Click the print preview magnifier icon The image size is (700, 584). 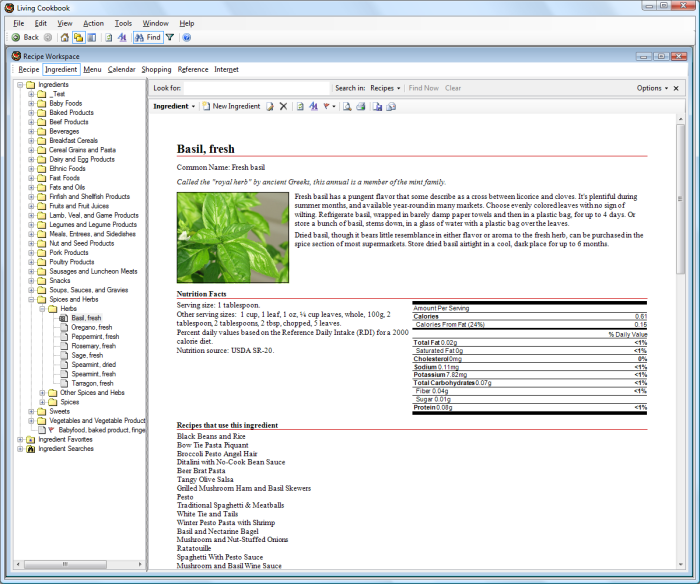click(347, 106)
